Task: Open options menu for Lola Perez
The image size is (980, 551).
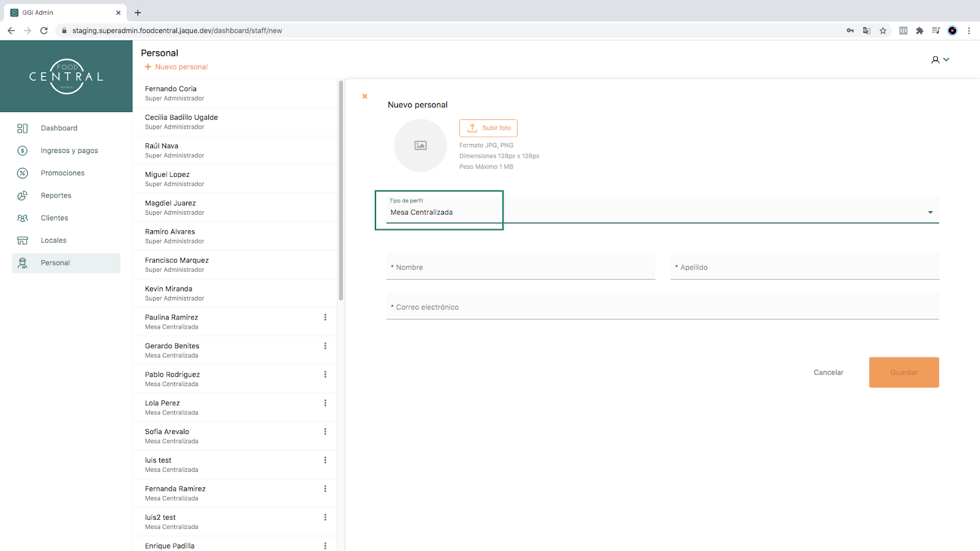Action: (325, 403)
